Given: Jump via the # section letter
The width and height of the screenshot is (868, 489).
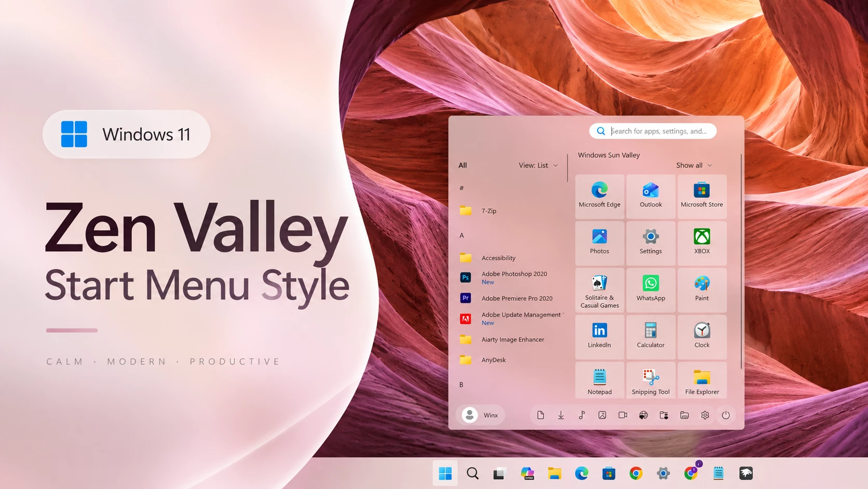Looking at the screenshot, I should click(462, 188).
